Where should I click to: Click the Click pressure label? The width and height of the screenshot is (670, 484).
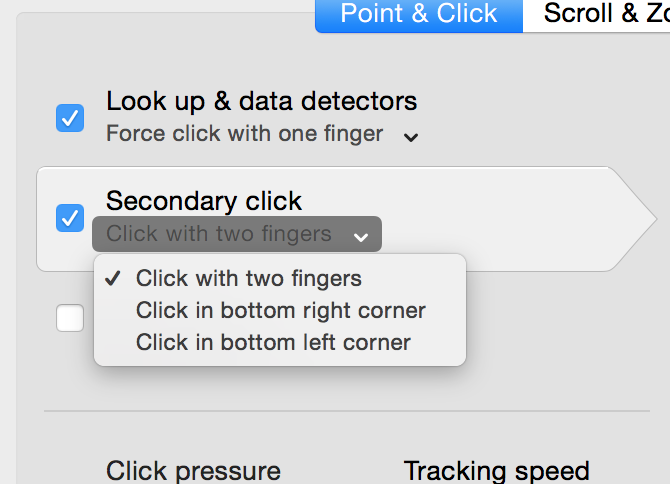[x=193, y=471]
